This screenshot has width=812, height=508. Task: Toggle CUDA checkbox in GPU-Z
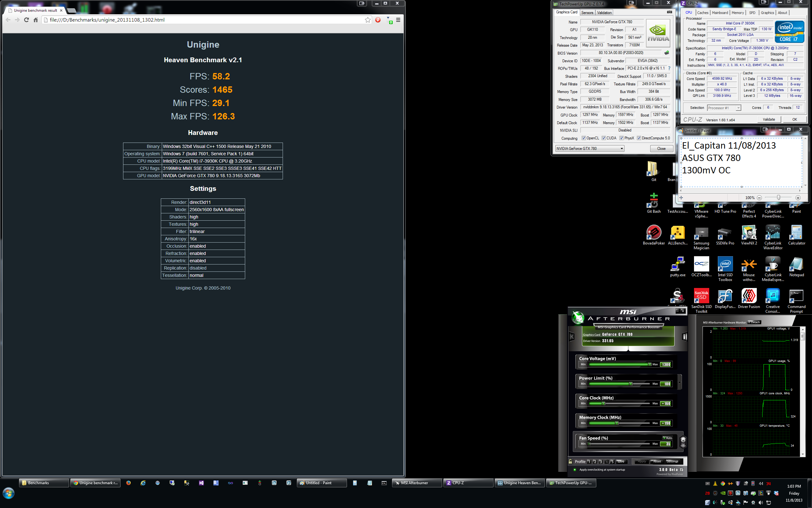coord(604,138)
